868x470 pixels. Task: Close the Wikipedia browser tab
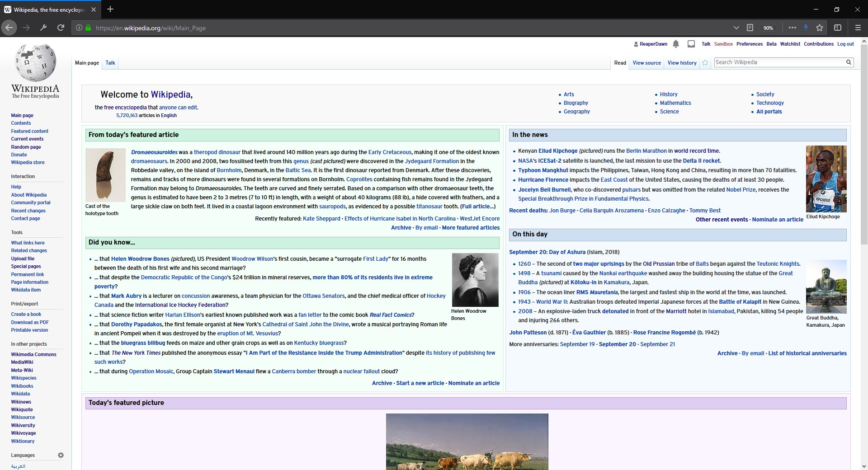(x=94, y=9)
